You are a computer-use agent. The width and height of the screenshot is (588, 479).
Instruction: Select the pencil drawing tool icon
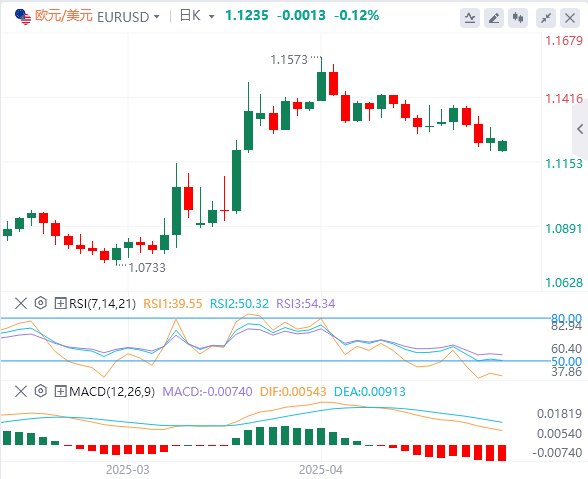click(494, 18)
